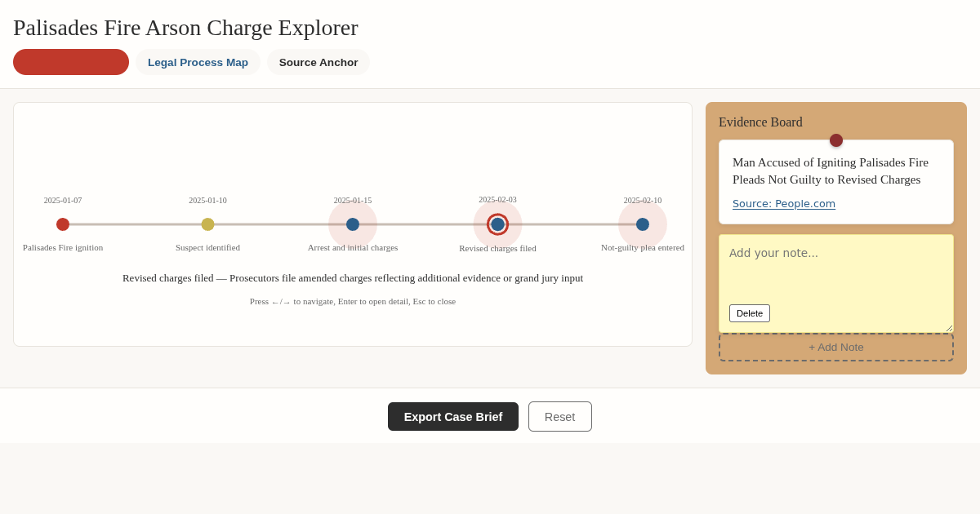This screenshot has width=980, height=514.
Task: Select the Not-guilty plea entered marker
Action: [x=643, y=224]
